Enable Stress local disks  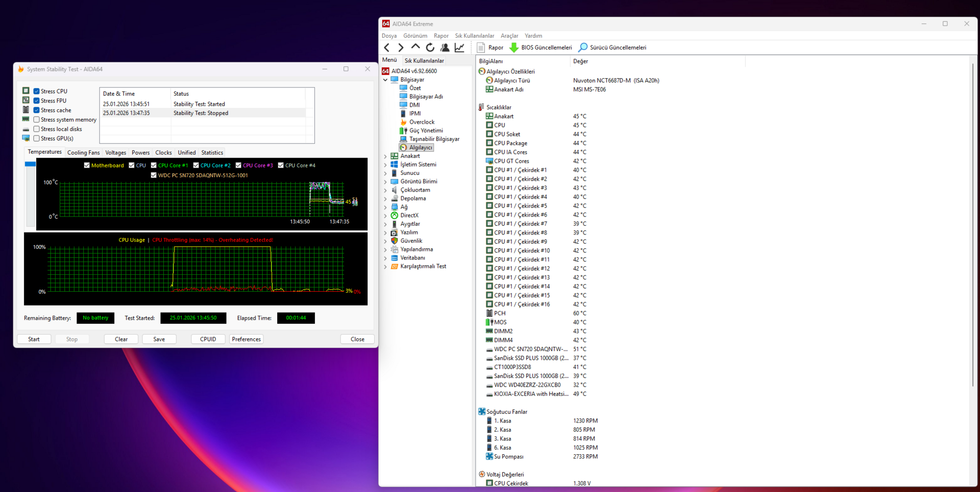pyautogui.click(x=37, y=129)
